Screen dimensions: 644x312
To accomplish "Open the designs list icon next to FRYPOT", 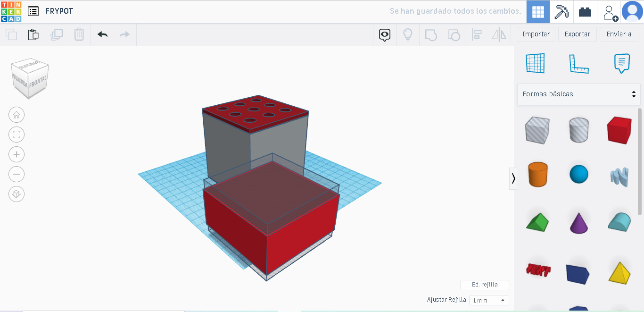I will click(33, 11).
